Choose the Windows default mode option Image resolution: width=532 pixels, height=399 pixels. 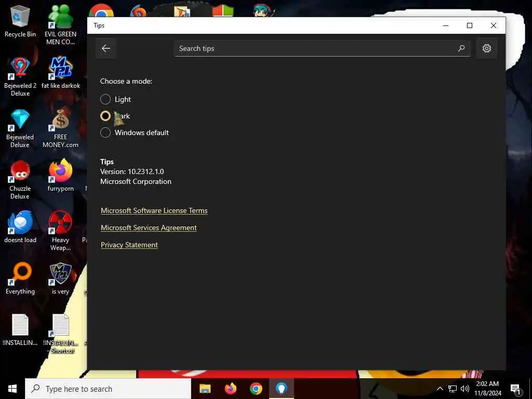(x=105, y=132)
